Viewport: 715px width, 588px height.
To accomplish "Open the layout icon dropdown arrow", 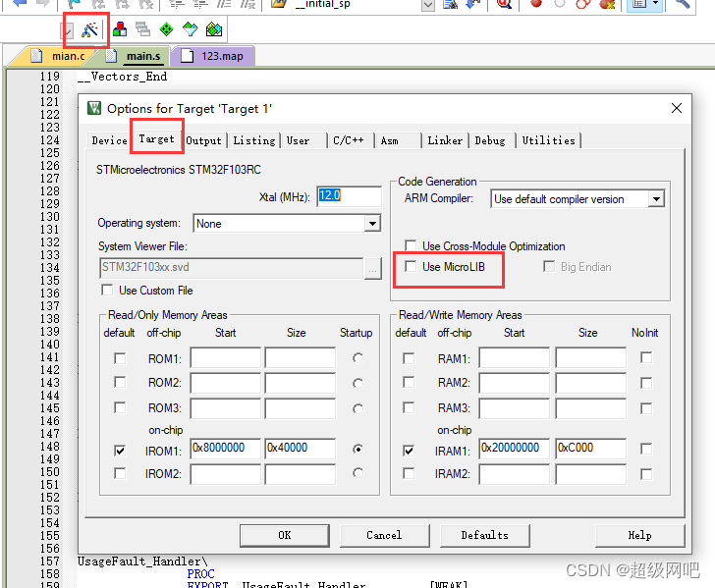I will (656, 4).
